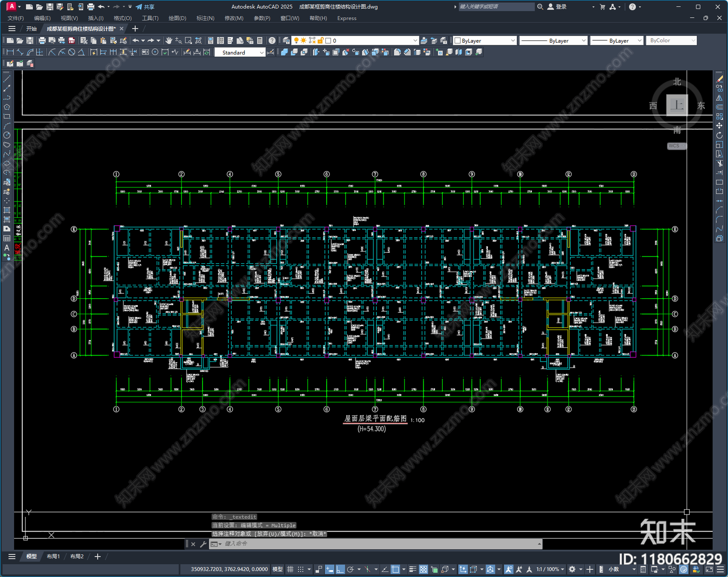Expand the quick access toolbar customize arrow
Screen dimensions: 728x577
tap(130, 7)
